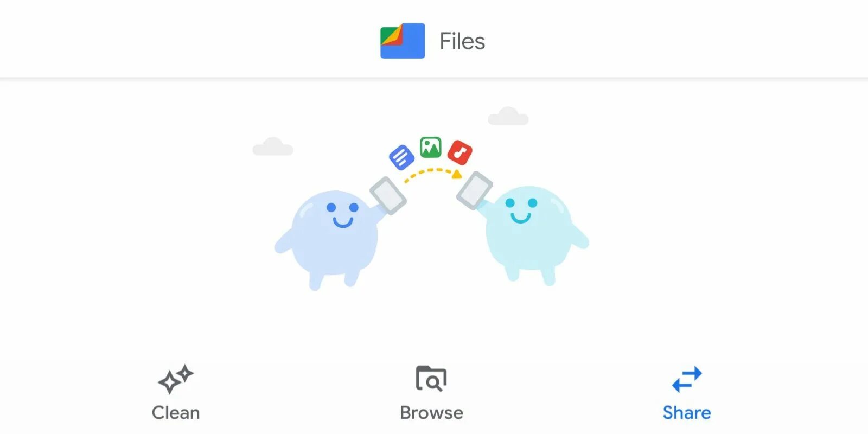Switch to the Browse tab label

click(x=432, y=413)
